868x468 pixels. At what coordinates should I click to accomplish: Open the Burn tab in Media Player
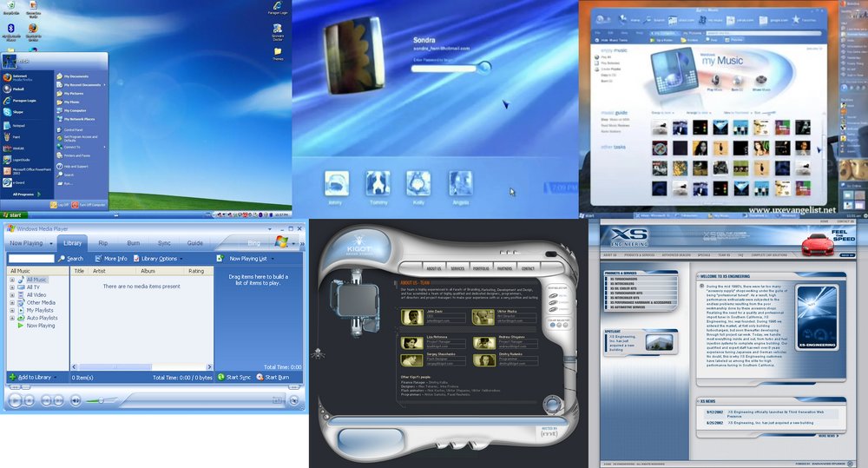pyautogui.click(x=134, y=243)
